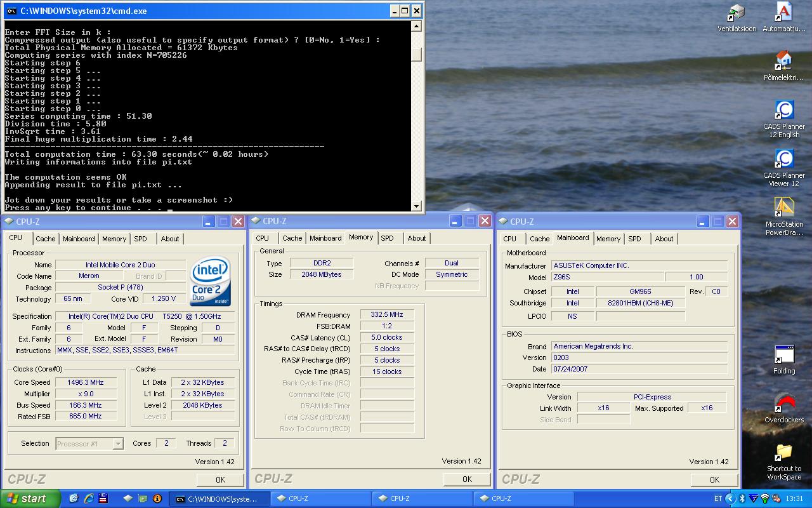Click the Southbridge value '82801HBM (ICH8-ME)'

click(x=640, y=303)
